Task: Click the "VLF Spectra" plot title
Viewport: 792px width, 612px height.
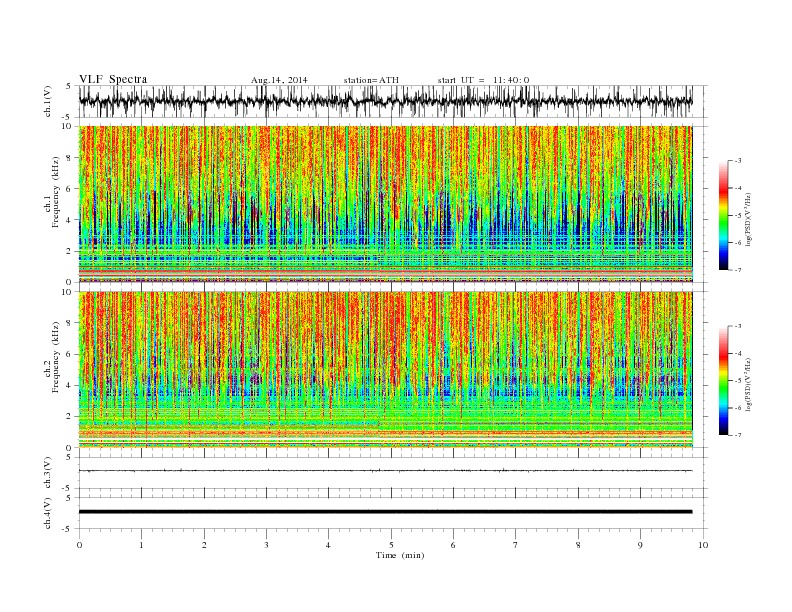Action: pyautogui.click(x=113, y=79)
